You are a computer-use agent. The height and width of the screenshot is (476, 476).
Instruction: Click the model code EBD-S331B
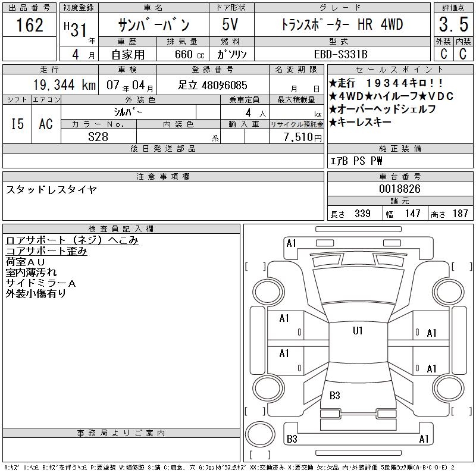[341, 54]
